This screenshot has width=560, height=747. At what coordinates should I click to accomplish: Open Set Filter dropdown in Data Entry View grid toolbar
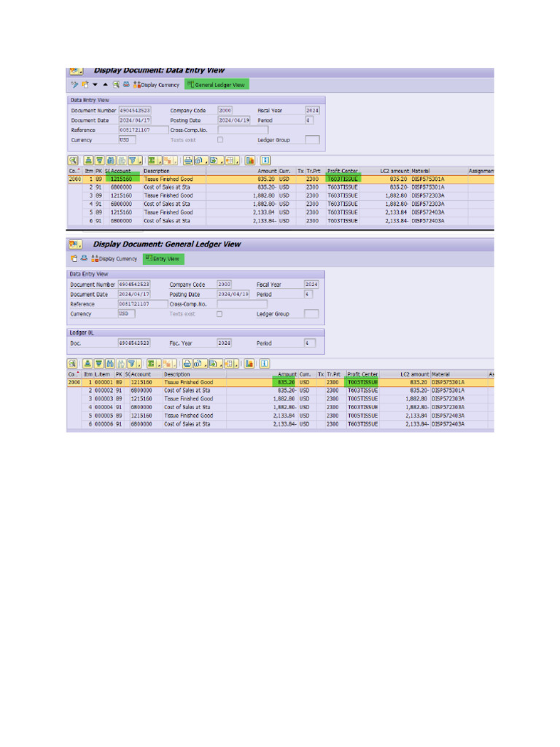135,160
